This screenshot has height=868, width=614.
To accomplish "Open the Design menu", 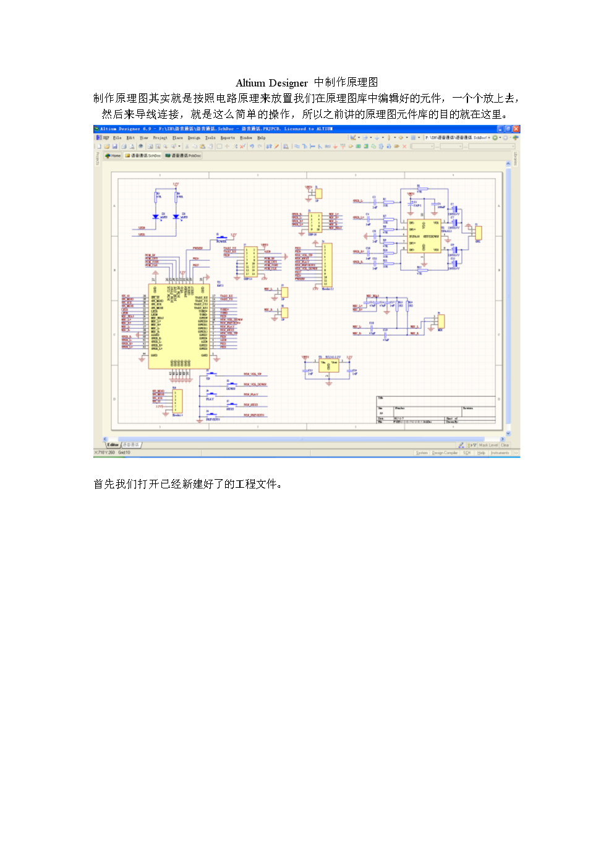I will click(x=194, y=137).
